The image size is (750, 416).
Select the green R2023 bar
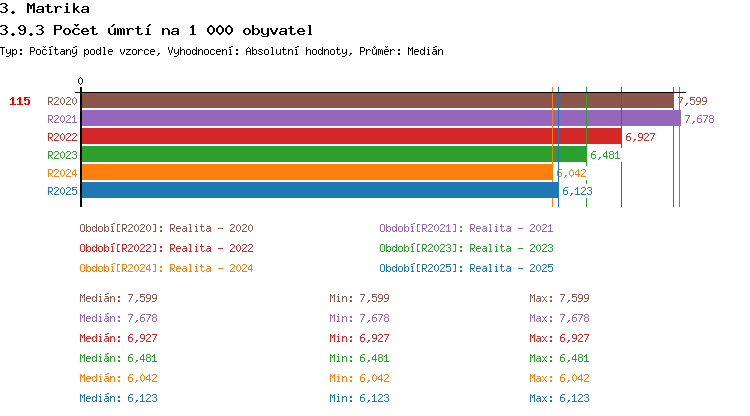point(333,155)
